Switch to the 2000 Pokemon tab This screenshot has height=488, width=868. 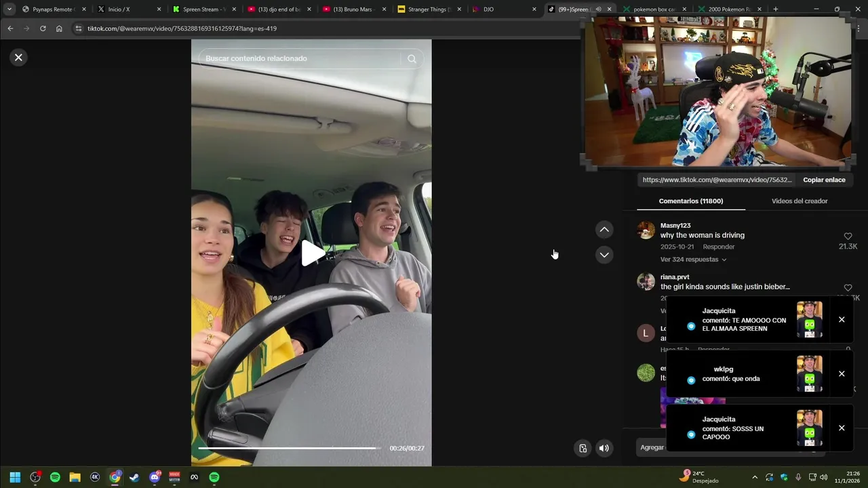coord(728,9)
